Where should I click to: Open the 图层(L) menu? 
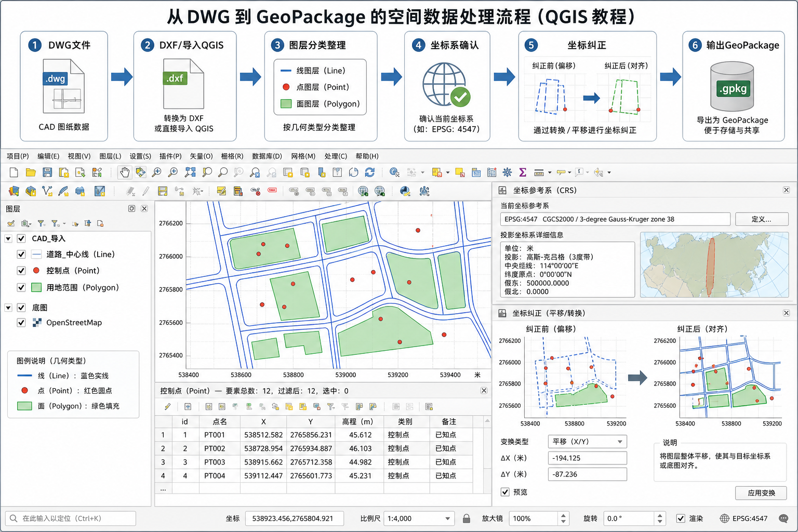(110, 156)
